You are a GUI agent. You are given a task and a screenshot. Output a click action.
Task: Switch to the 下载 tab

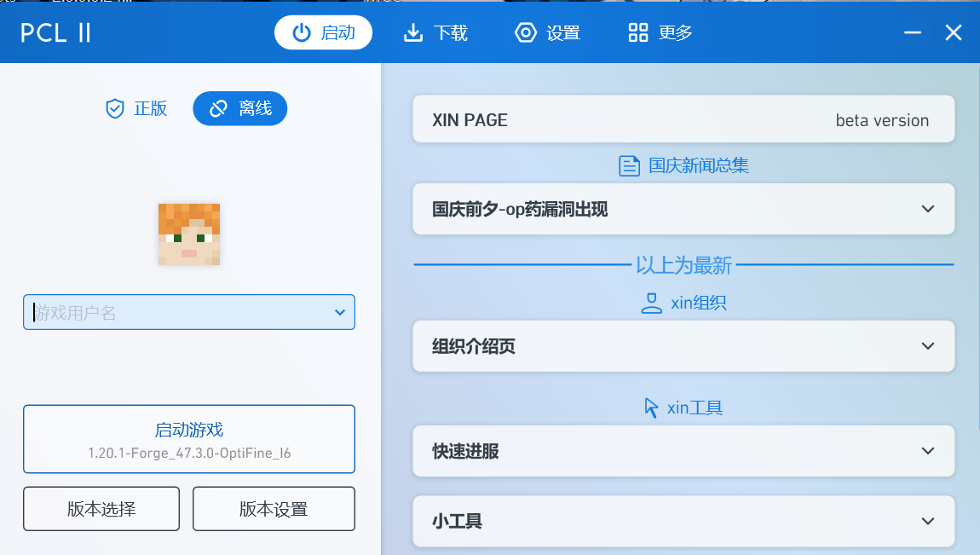[435, 32]
